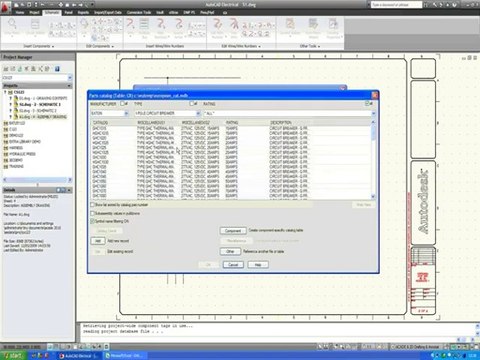Click the Multiple Bus ladder icon
The width and height of the screenshot is (480, 360).
click(x=144, y=27)
